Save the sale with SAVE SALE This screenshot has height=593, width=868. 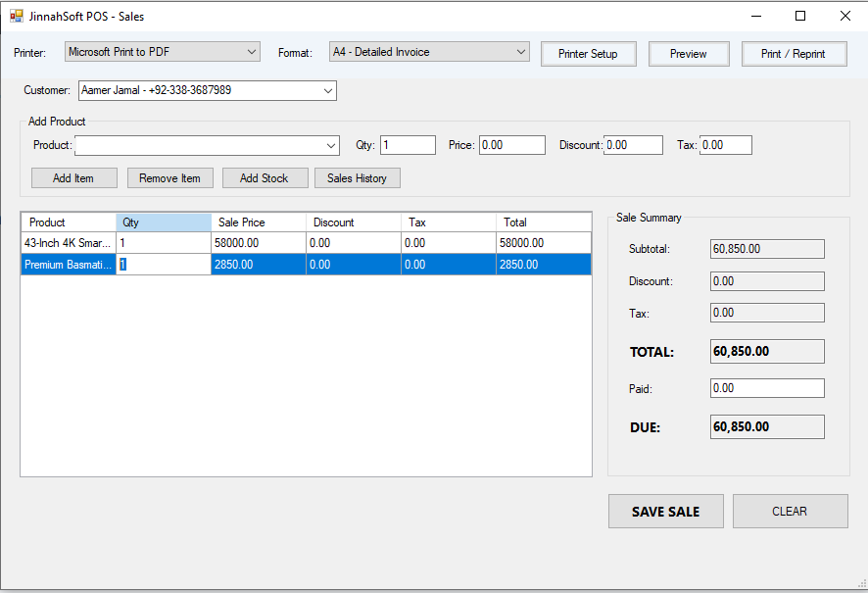point(666,511)
